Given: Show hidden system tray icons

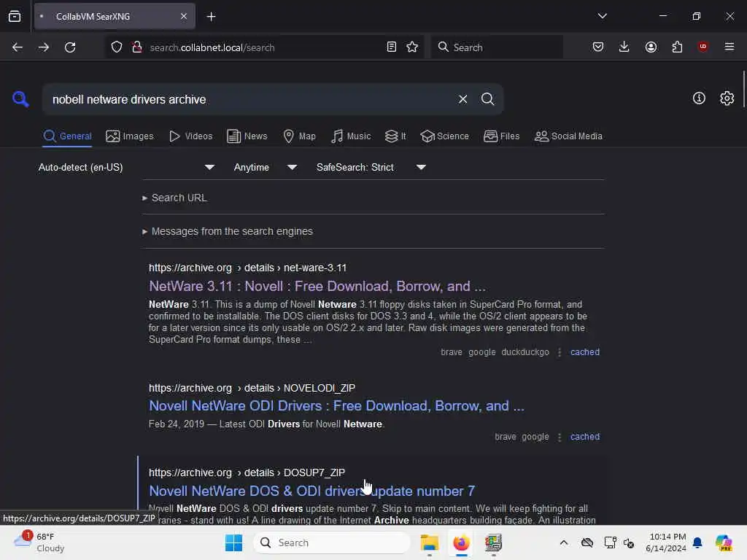Looking at the screenshot, I should pos(564,542).
